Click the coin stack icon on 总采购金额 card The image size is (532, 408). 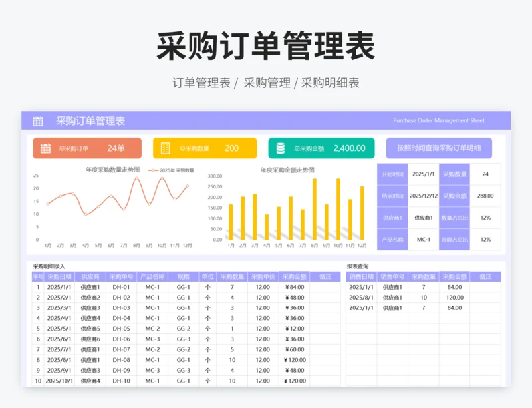coord(281,148)
